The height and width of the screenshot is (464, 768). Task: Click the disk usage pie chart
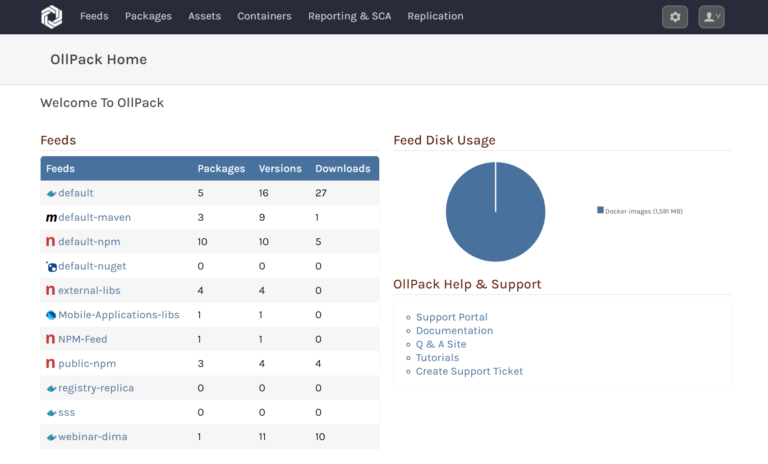495,212
